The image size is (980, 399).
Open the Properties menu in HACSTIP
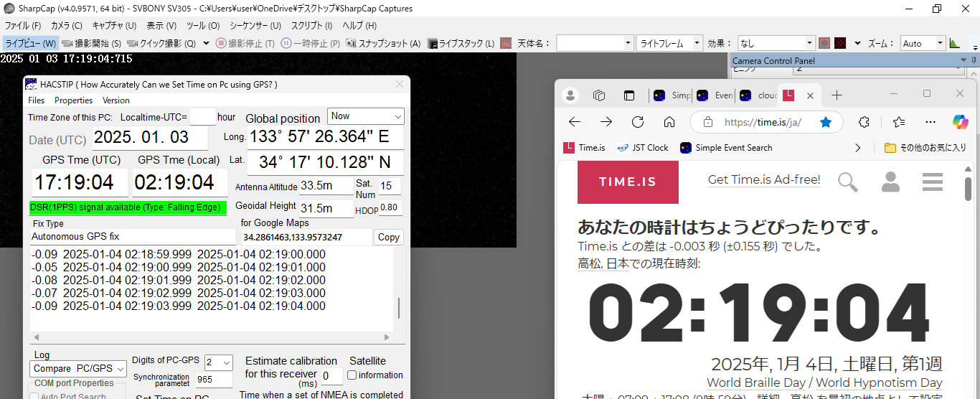tap(73, 100)
